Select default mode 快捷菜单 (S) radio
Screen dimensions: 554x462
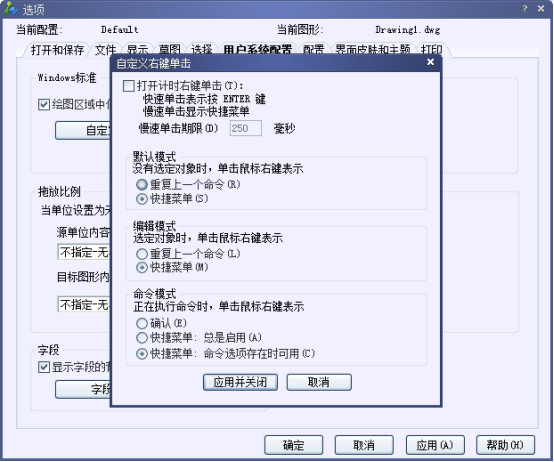pos(142,199)
